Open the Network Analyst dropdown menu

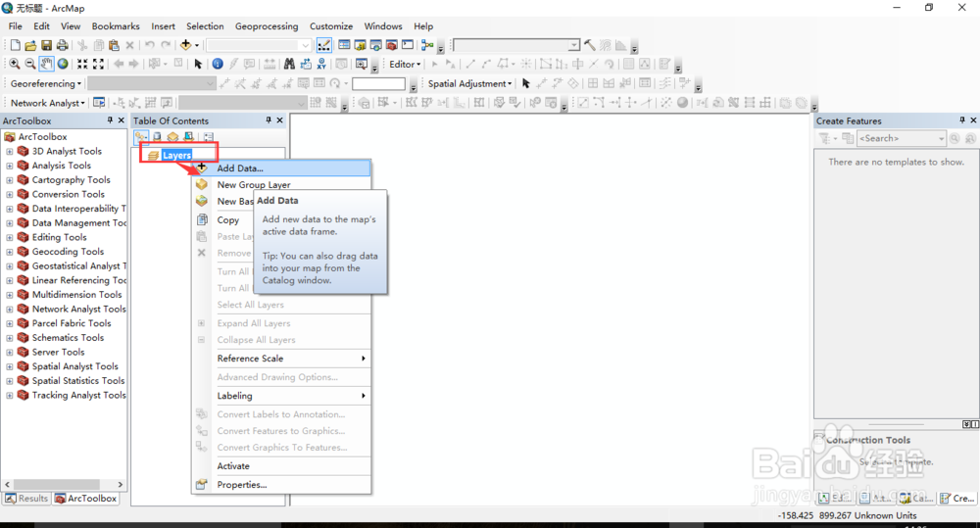(47, 103)
